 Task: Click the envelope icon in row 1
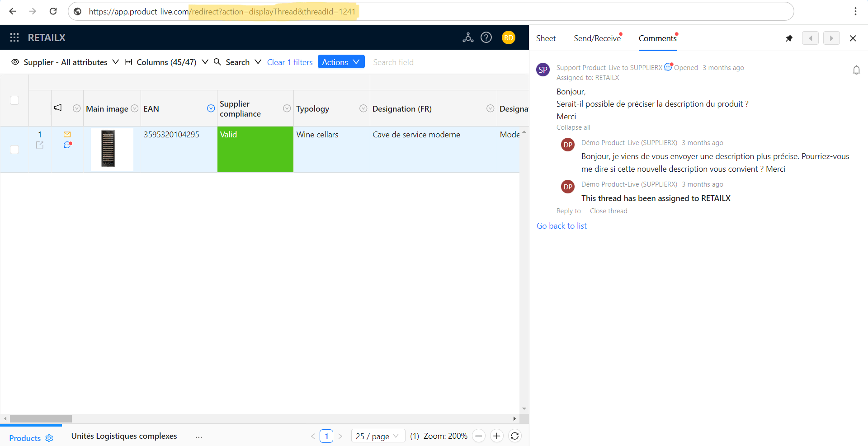pos(67,134)
